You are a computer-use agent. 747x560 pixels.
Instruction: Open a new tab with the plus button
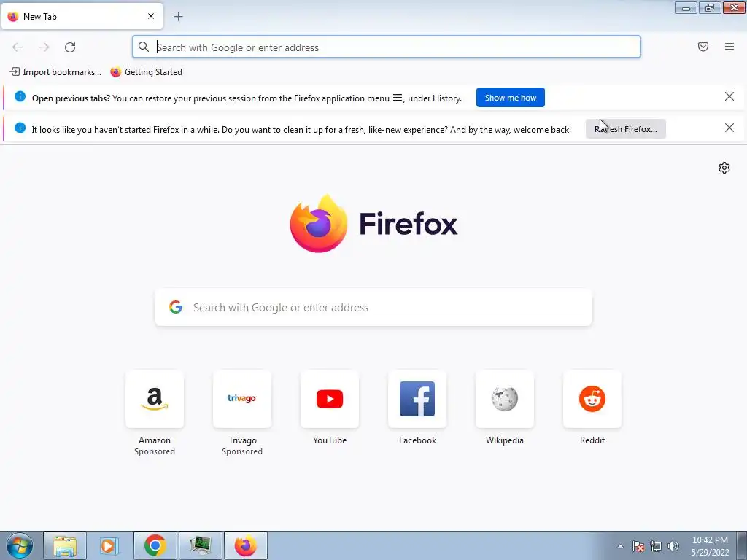coord(178,17)
